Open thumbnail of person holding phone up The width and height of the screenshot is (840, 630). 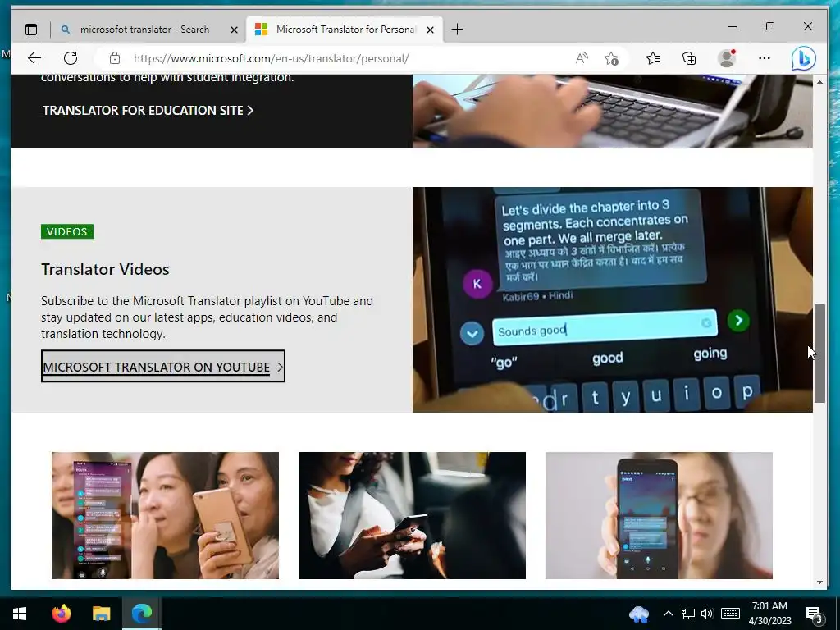pos(659,515)
